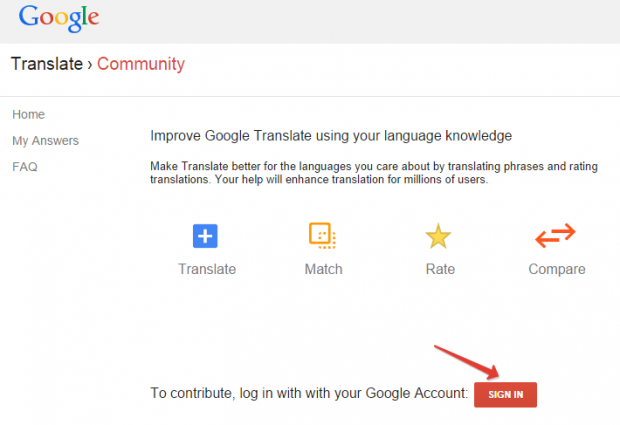Select the Translate label under plus icon
The height and width of the screenshot is (425, 620).
pos(207,269)
